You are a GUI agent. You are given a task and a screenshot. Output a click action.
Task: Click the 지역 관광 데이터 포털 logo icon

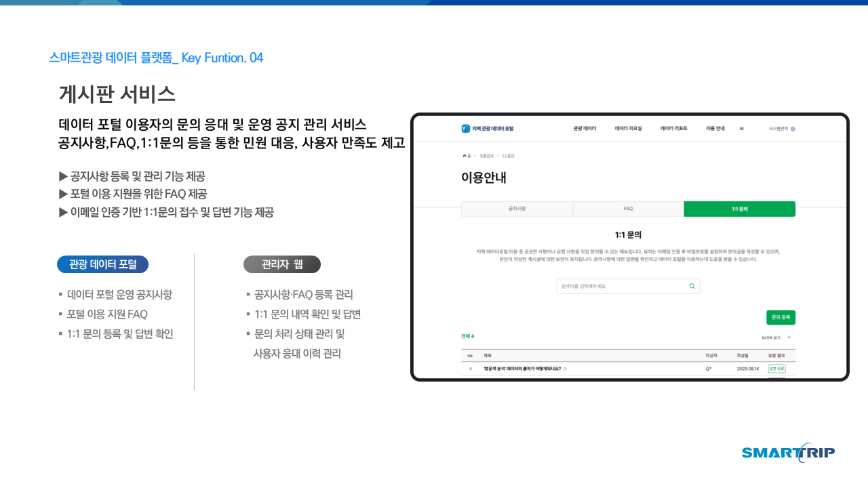tap(465, 128)
